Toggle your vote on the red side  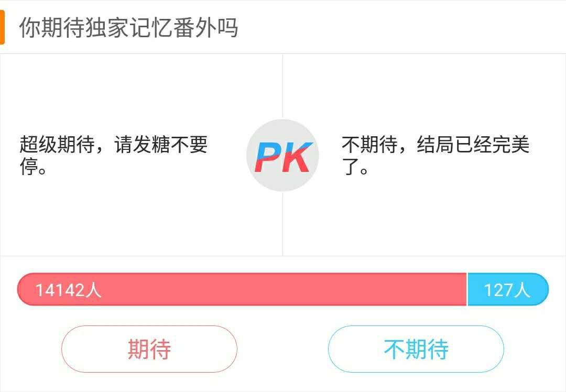pos(149,348)
